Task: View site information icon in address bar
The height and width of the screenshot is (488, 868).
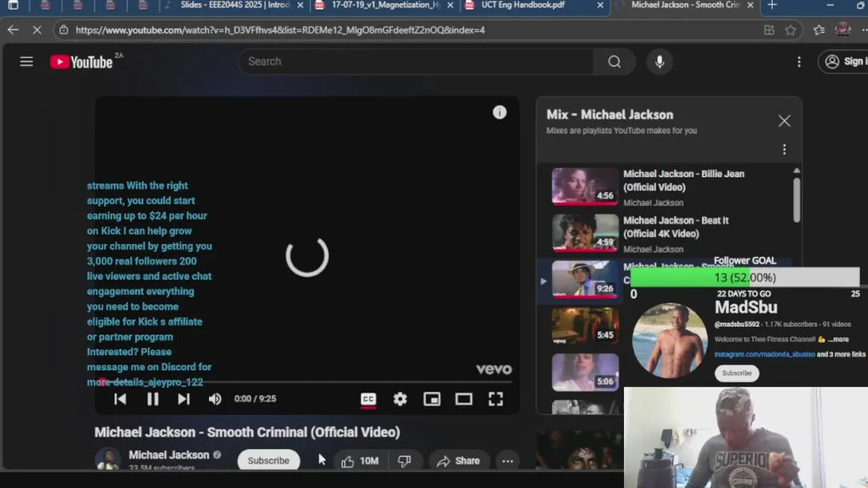Action: [x=63, y=30]
